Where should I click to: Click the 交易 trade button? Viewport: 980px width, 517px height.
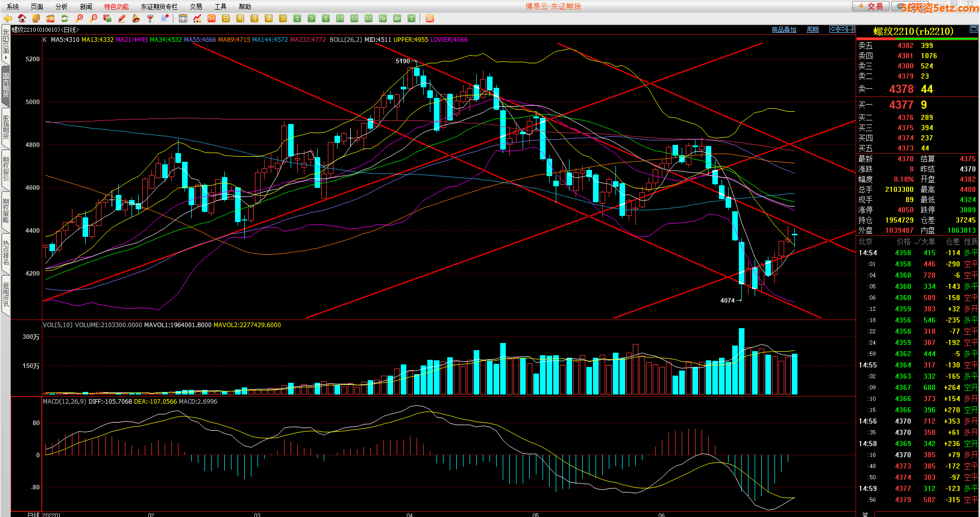pos(870,6)
